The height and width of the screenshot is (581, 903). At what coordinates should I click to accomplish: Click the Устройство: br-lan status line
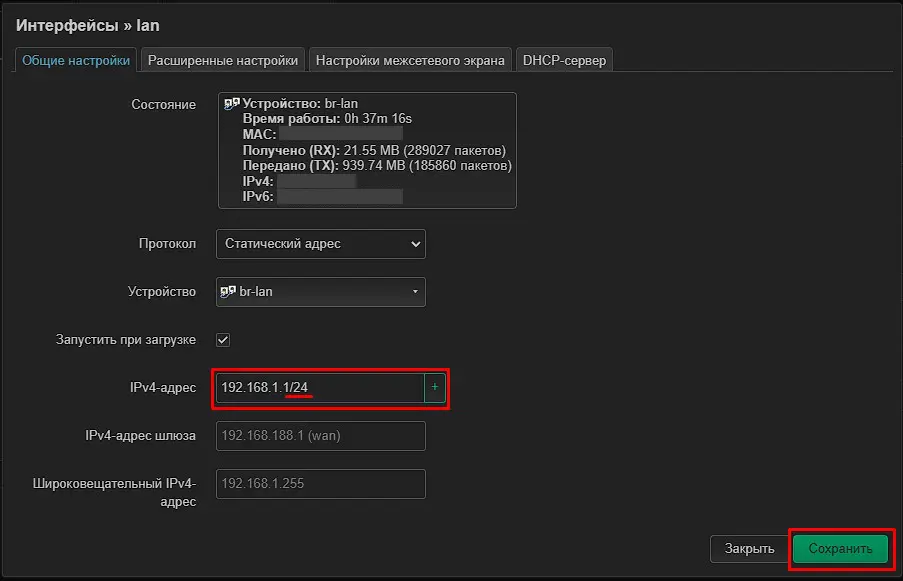300,104
